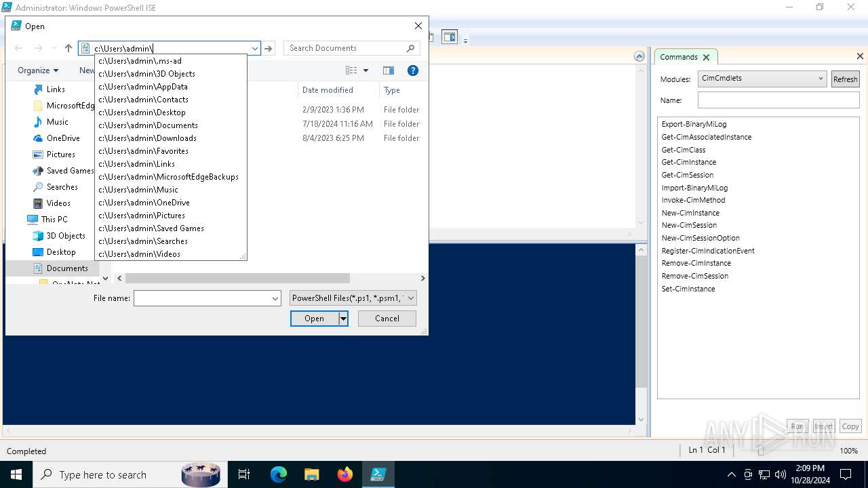Expand the File name combo box arrow
868x488 pixels.
pos(275,298)
